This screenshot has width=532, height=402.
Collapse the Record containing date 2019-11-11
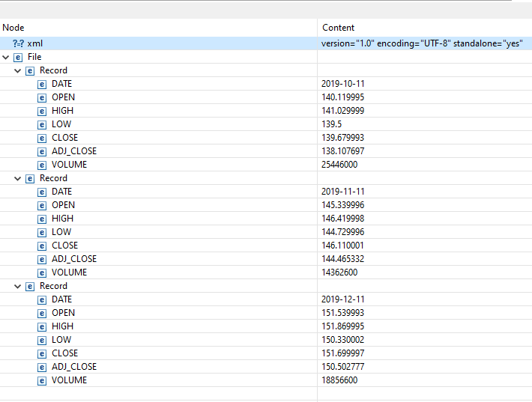(x=18, y=179)
